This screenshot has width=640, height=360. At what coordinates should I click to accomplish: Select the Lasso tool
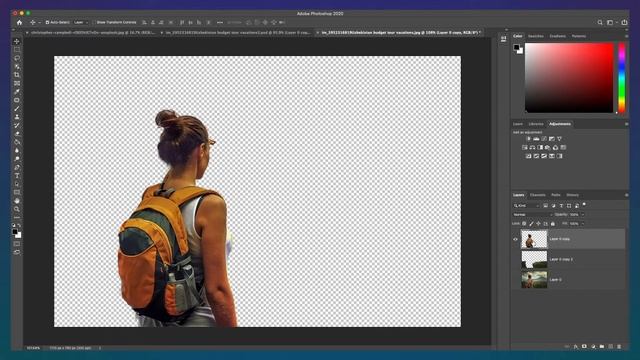tap(17, 58)
